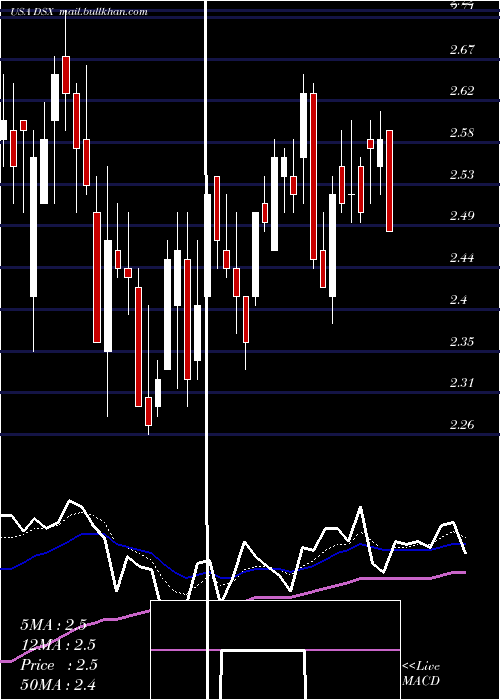500x700 pixels.
Task: Click the 2.58 price level label
Action: (x=462, y=133)
